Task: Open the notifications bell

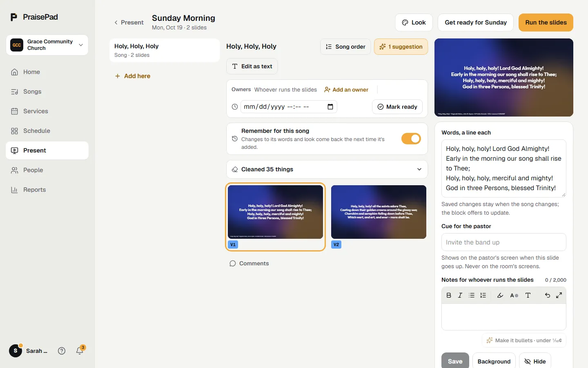Action: 80,350
